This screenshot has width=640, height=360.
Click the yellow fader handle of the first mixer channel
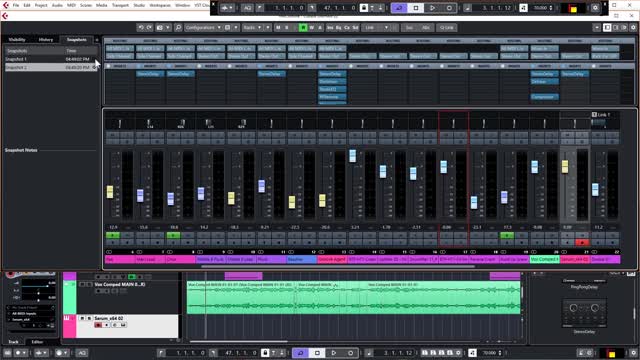click(x=110, y=192)
